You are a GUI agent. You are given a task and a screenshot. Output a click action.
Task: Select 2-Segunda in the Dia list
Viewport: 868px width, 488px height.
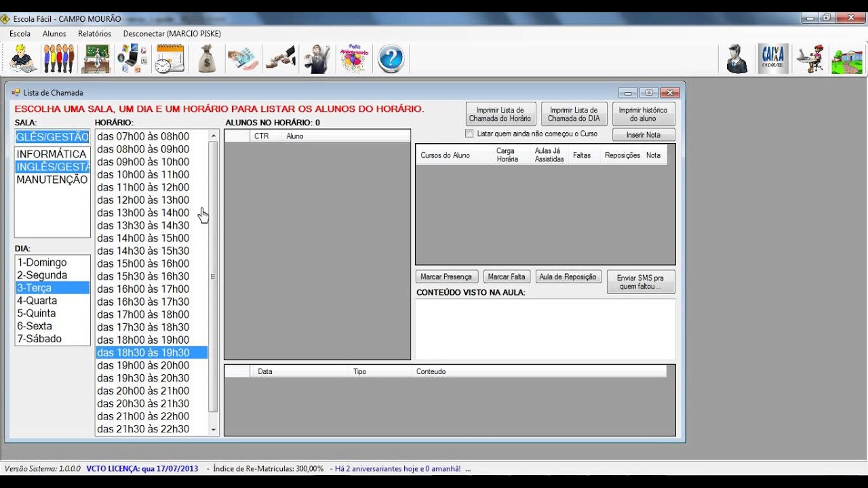click(x=52, y=275)
